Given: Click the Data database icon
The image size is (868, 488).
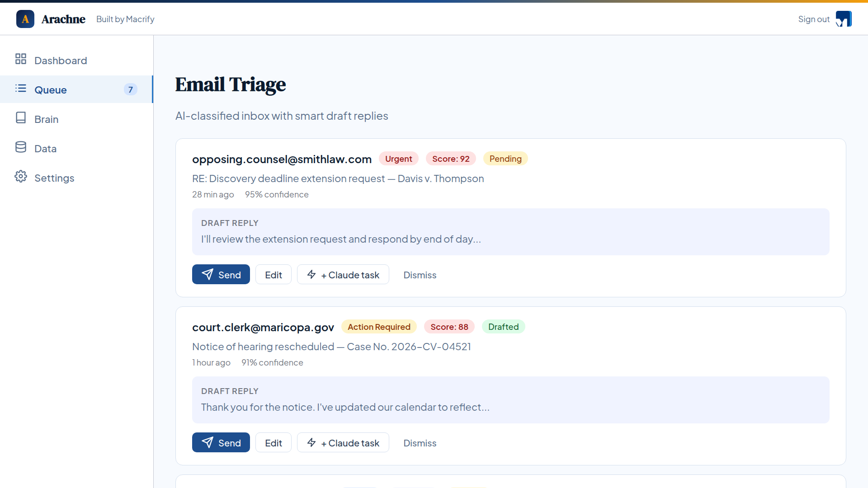Looking at the screenshot, I should pos(20,147).
